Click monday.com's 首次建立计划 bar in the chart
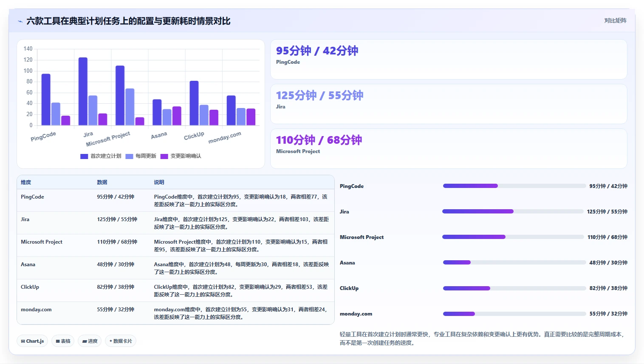This screenshot has height=364, width=644. coord(231,111)
